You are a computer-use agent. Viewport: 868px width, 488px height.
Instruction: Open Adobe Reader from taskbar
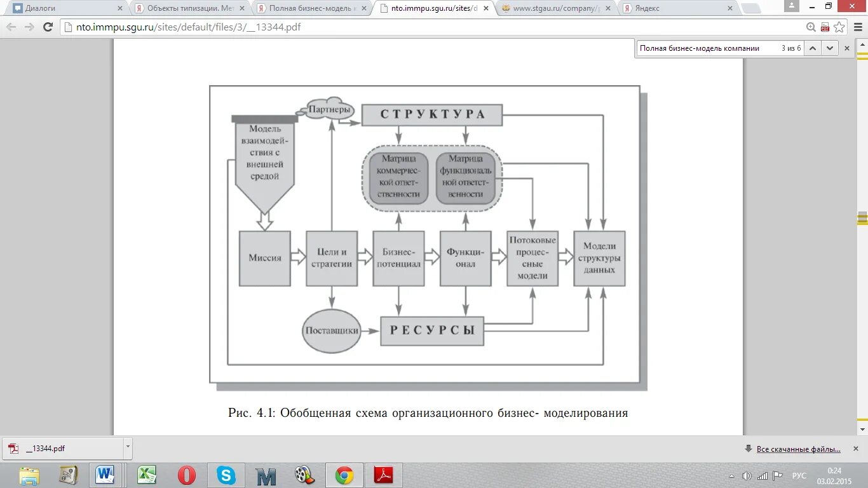[383, 475]
